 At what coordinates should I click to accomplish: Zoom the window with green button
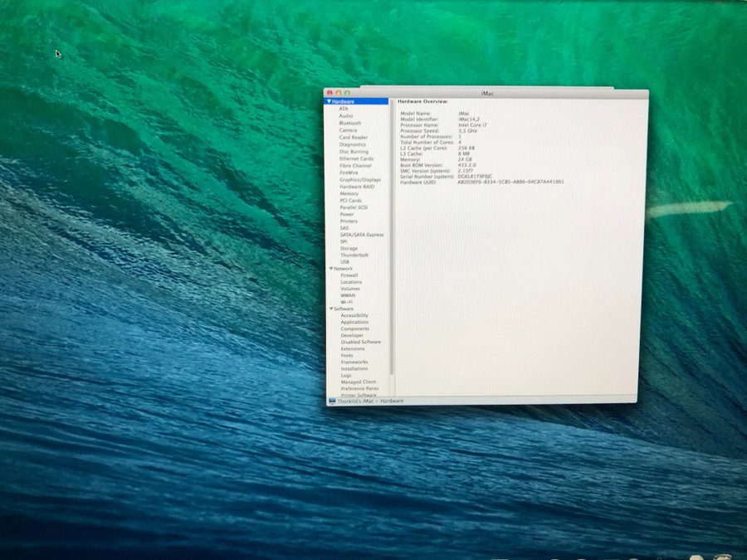pos(347,93)
